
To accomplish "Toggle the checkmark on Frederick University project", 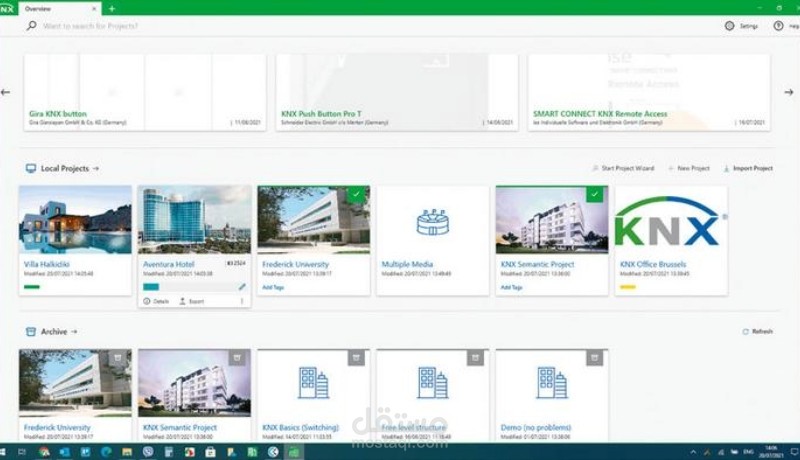I will (x=356, y=194).
